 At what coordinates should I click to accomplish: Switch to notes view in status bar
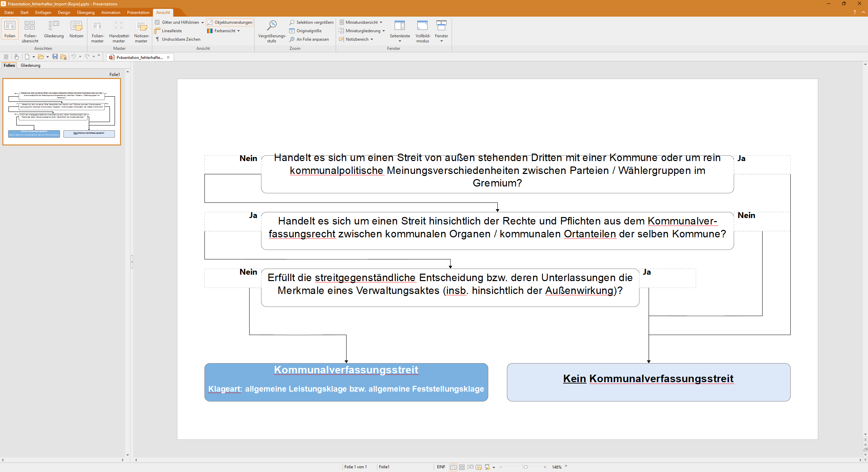pos(478,467)
